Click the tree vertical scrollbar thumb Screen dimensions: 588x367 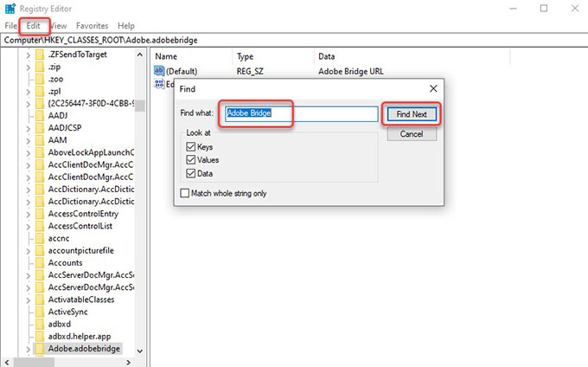(x=140, y=106)
